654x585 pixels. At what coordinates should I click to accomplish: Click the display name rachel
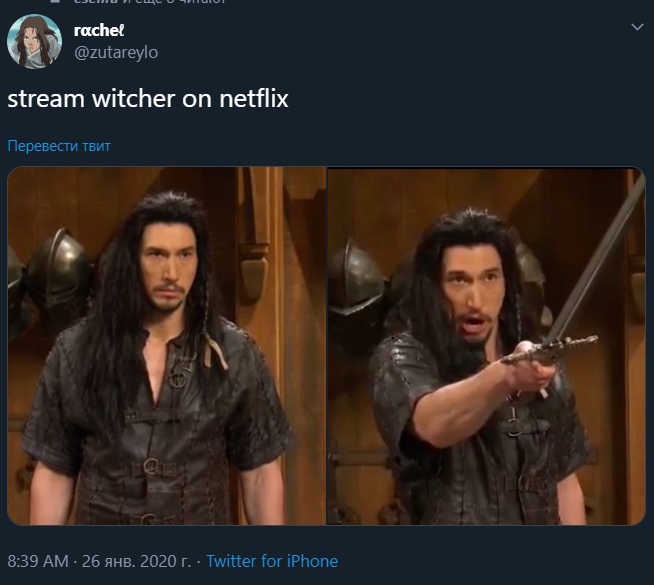coord(99,30)
